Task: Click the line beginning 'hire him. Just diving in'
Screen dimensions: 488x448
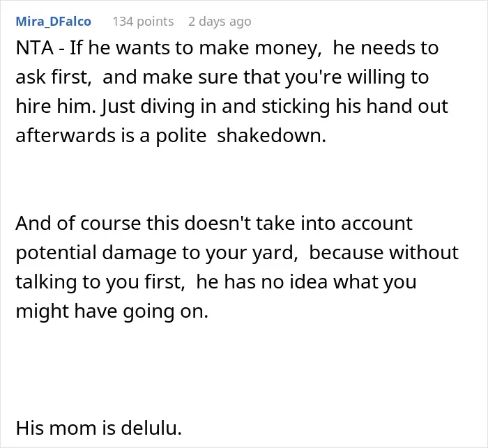Action: tap(232, 107)
